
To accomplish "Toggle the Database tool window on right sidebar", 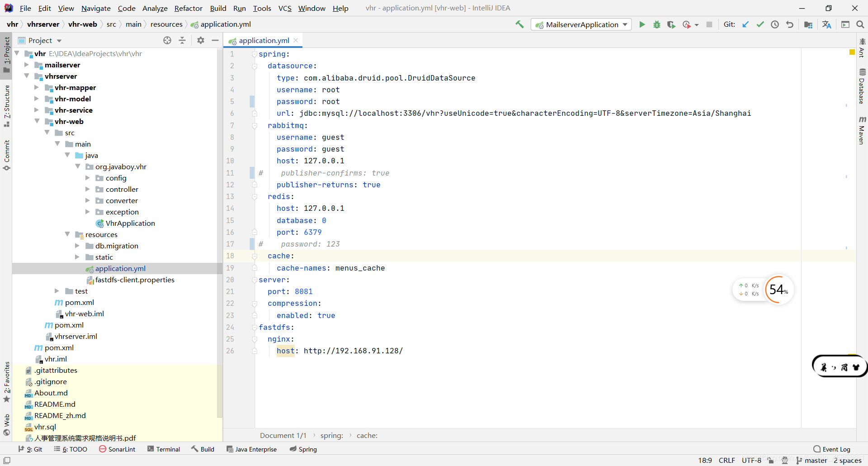I will click(862, 86).
